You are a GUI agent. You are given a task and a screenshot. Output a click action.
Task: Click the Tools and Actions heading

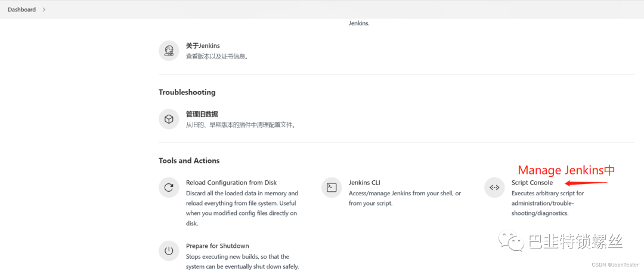[189, 161]
